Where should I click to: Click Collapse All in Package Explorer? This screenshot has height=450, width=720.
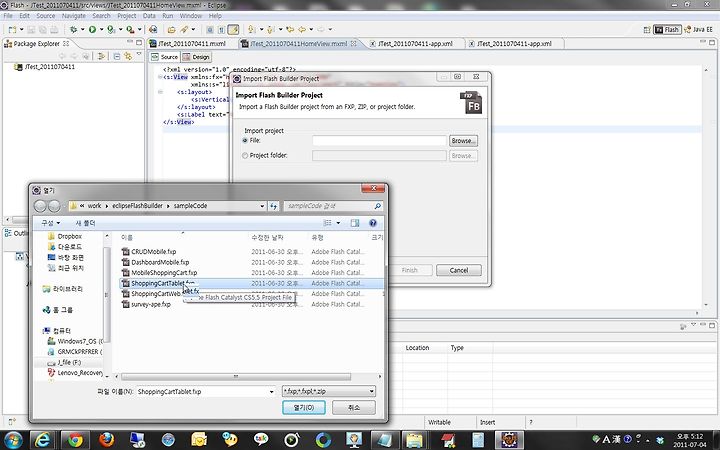point(117,56)
